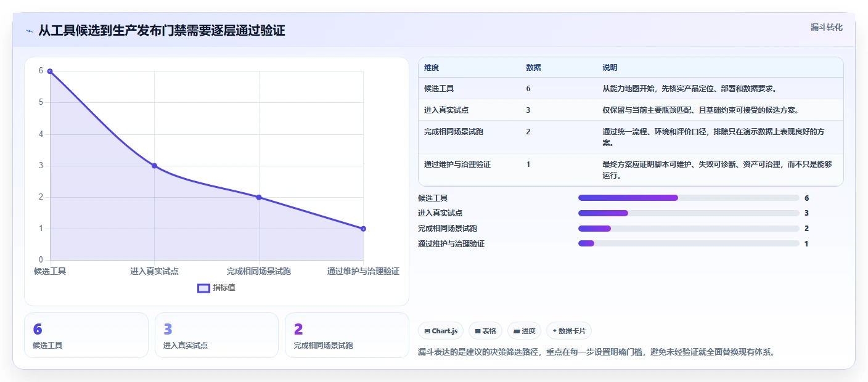Toggle the 指标值 legend color box
The image size is (868, 382).
(203, 288)
